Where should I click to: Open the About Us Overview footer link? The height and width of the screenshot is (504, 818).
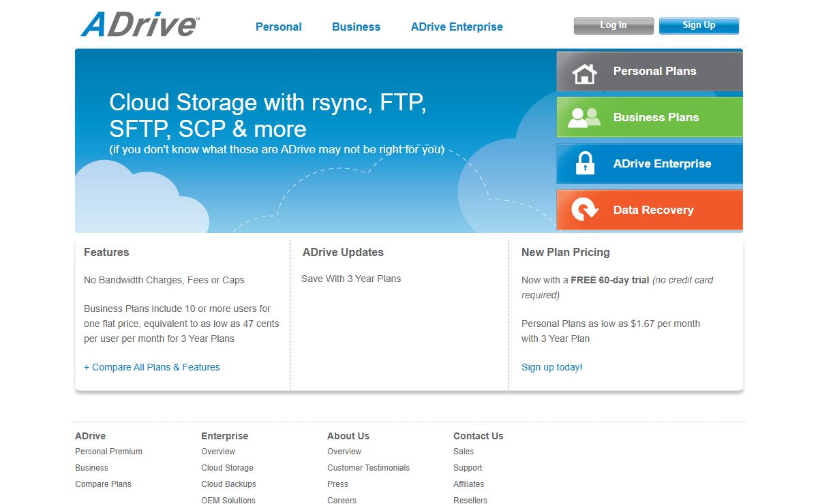(344, 452)
